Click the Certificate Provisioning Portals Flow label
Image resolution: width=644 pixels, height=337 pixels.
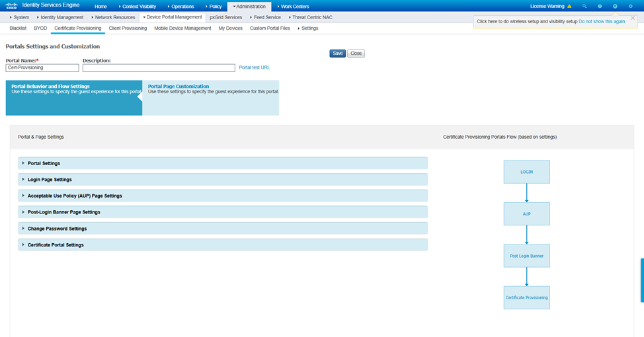pyautogui.click(x=500, y=137)
